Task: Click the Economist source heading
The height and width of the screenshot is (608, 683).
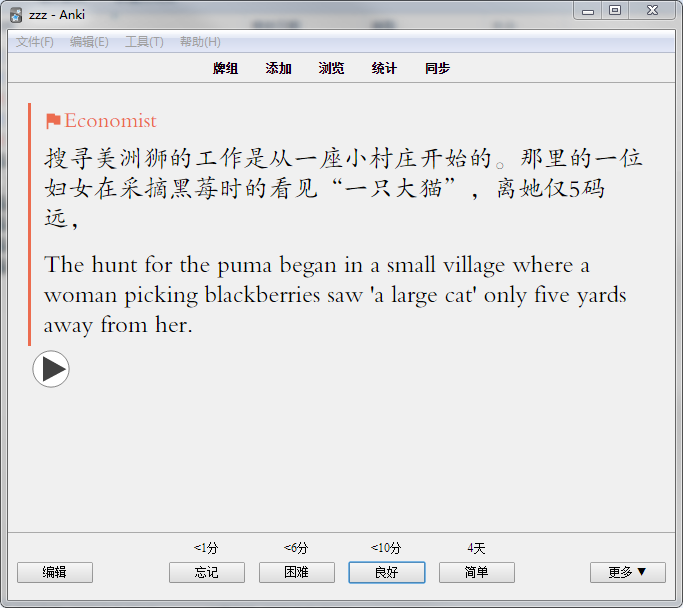Action: [x=110, y=121]
